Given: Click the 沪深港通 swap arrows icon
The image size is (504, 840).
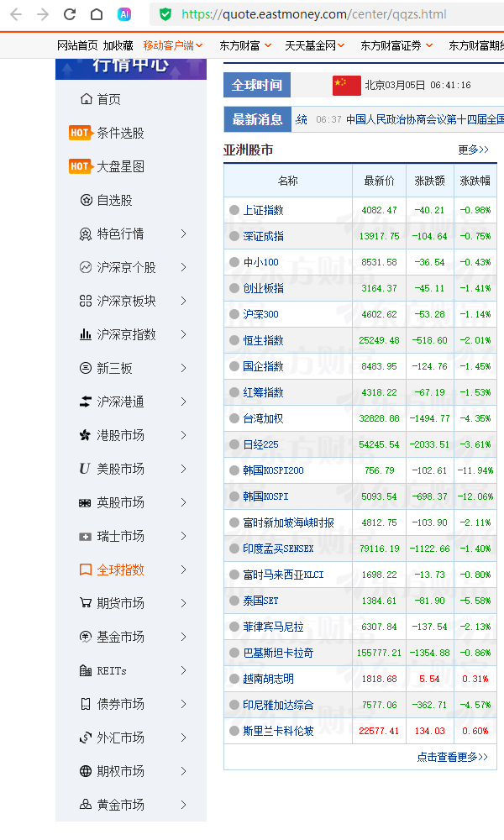Looking at the screenshot, I should (86, 402).
